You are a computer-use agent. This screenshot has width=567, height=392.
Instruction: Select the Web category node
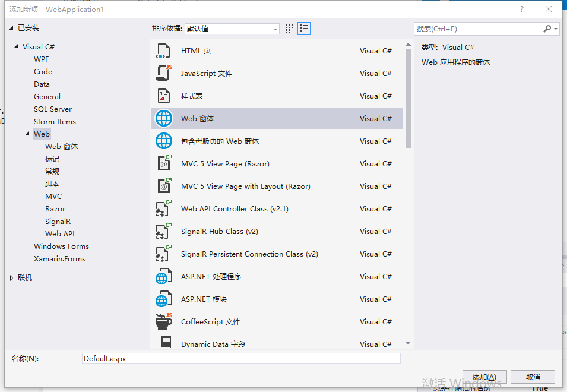[42, 134]
